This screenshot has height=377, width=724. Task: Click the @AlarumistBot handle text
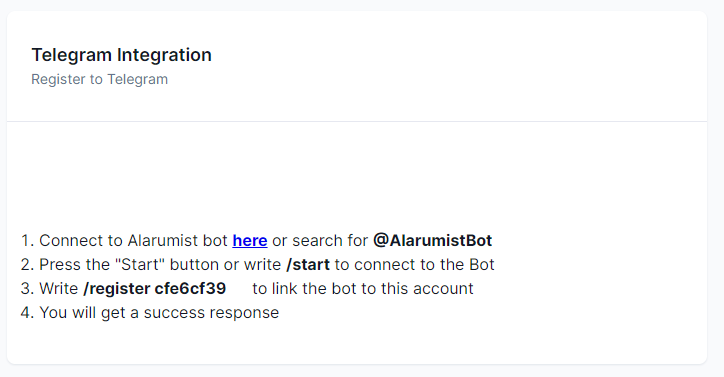pyautogui.click(x=433, y=241)
